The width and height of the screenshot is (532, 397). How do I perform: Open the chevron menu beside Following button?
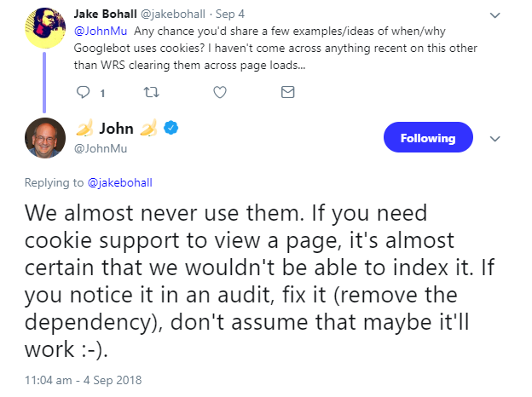point(494,138)
